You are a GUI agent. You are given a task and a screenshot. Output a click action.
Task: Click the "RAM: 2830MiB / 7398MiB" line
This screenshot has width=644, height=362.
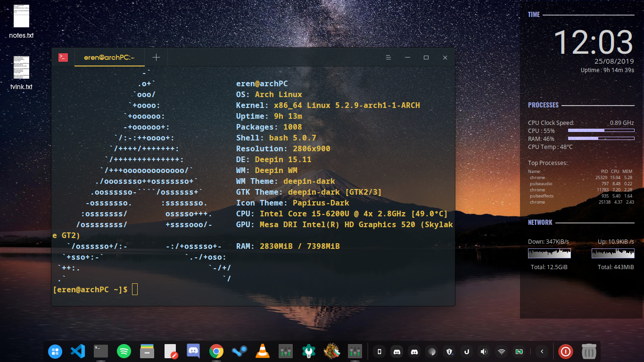click(288, 246)
